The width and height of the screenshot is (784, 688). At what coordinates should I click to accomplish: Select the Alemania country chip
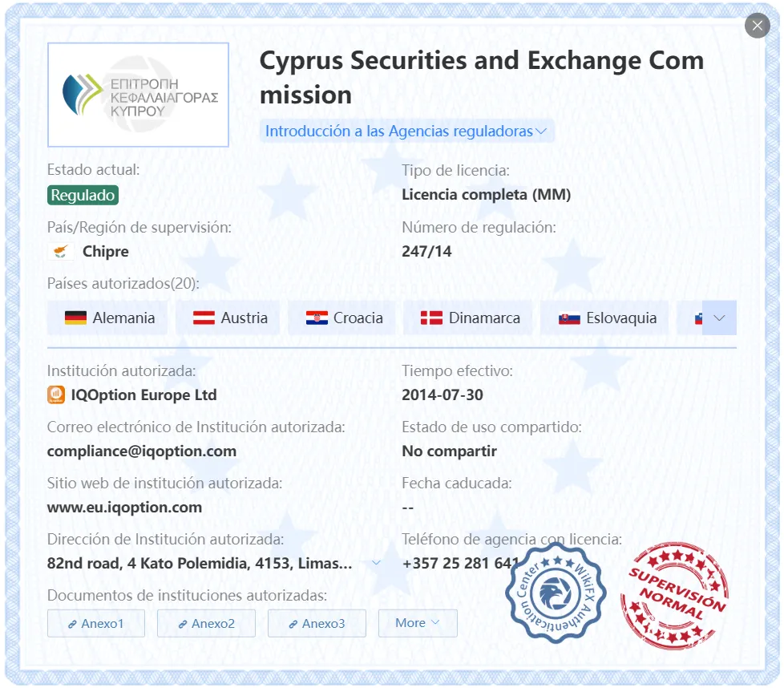pos(107,318)
